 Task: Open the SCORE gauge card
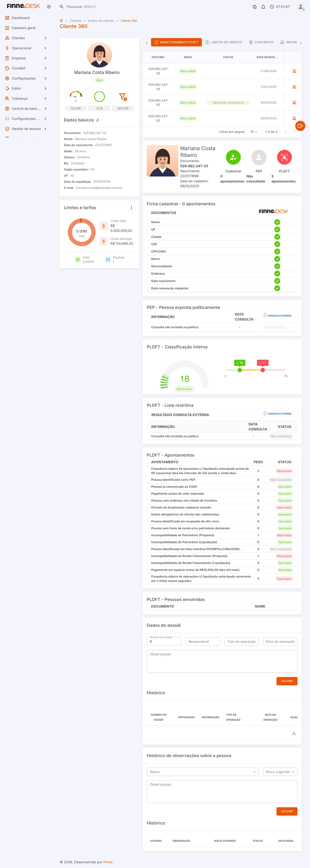76,99
